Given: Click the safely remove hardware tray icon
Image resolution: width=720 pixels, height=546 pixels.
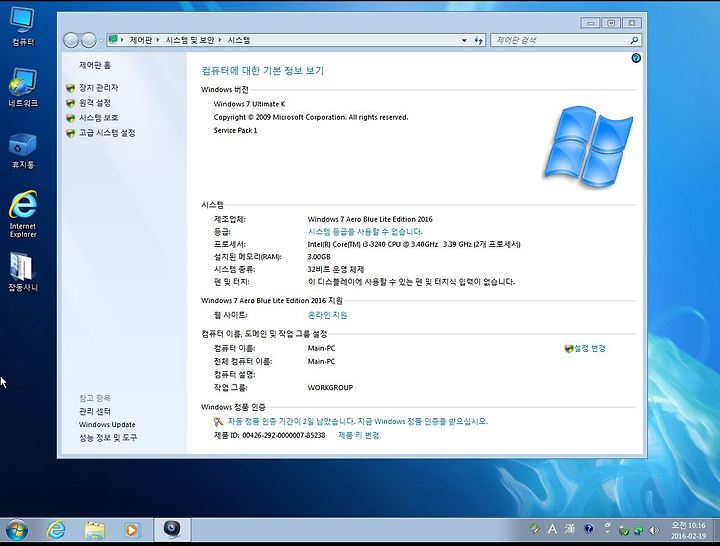Looking at the screenshot, I should pos(624,531).
